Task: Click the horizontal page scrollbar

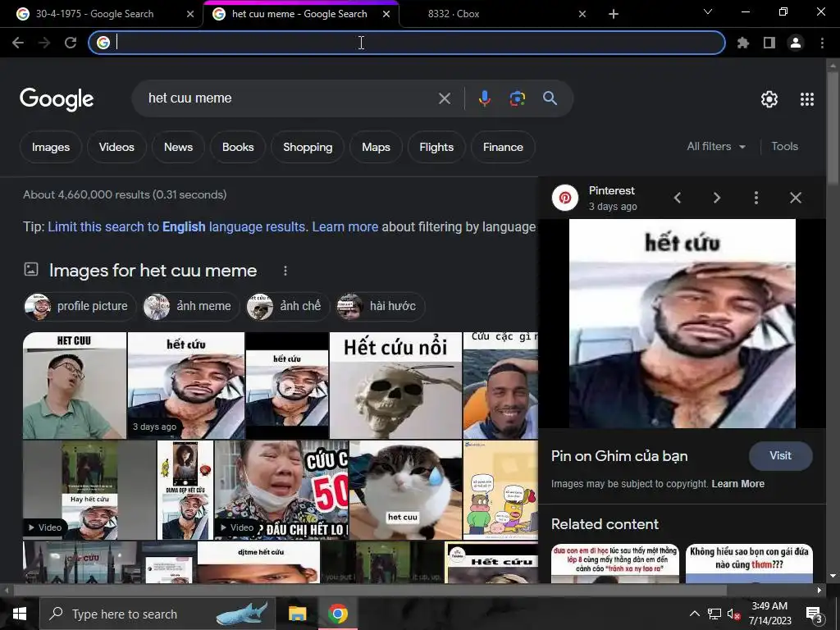Action: tap(370, 590)
